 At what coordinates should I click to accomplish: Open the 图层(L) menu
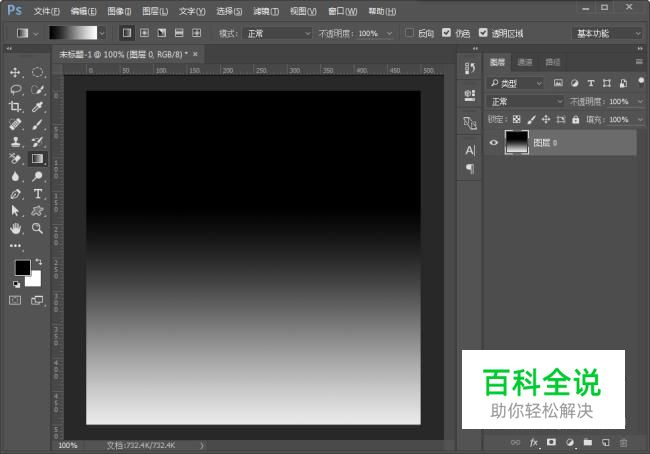155,11
